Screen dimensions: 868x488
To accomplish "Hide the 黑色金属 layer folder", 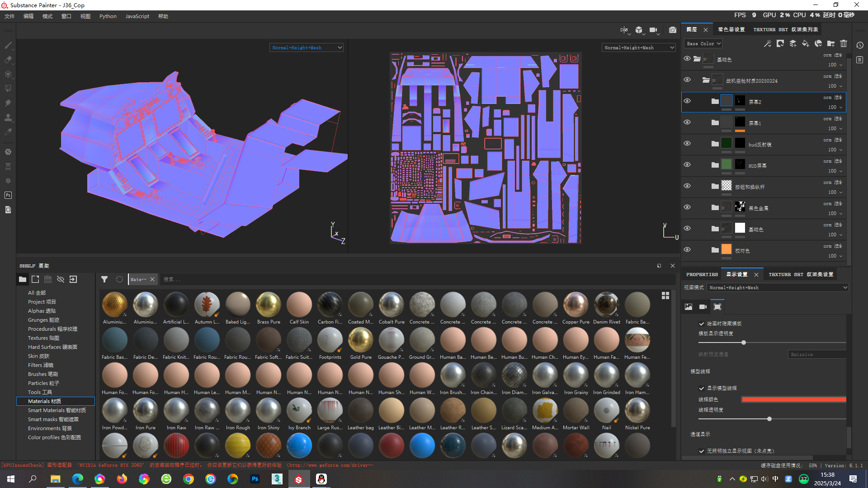I will (687, 207).
